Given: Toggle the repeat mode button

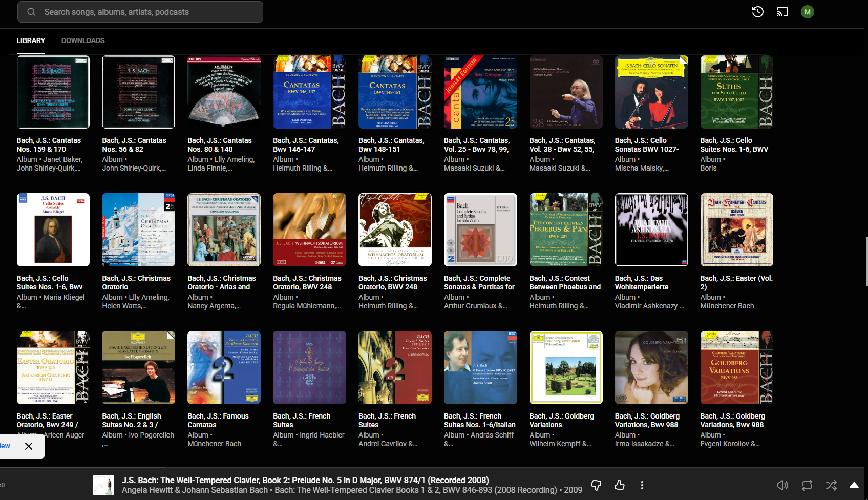Looking at the screenshot, I should point(807,485).
